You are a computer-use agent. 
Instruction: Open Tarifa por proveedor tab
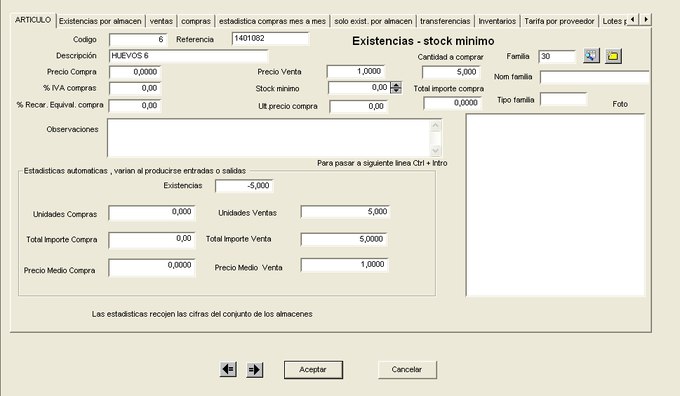click(559, 21)
